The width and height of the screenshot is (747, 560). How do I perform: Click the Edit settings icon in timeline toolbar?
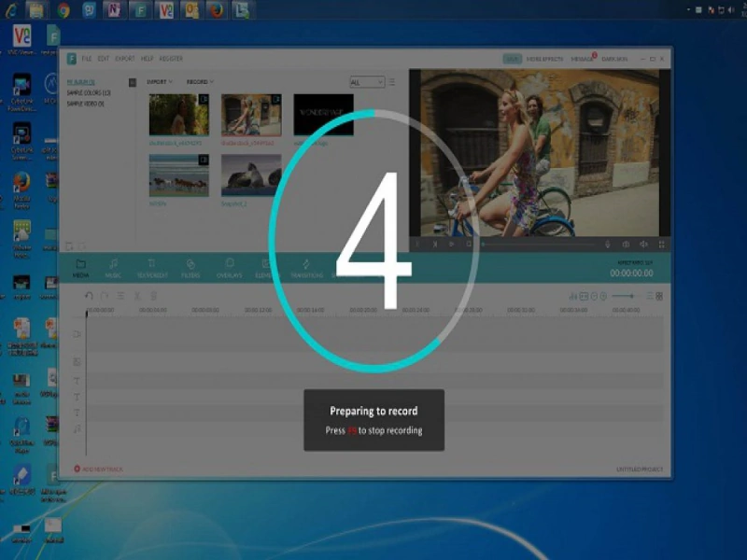pyautogui.click(x=120, y=296)
